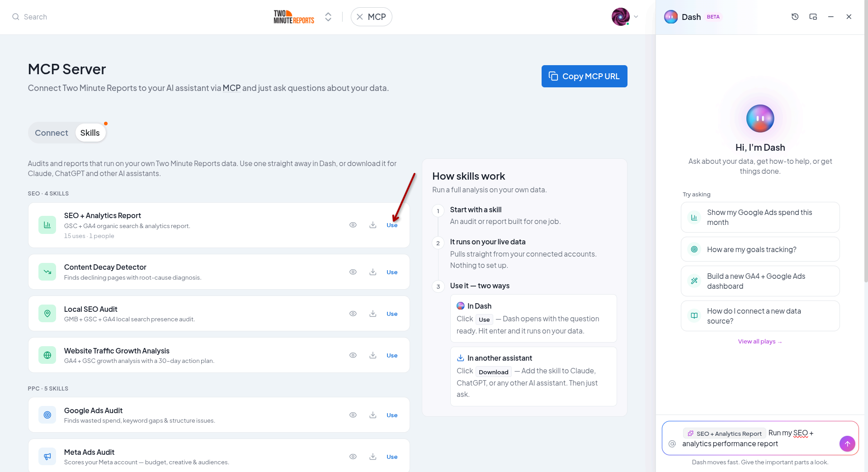Screen dimensions: 868x472
Task: Use the Google Ads Audit skill
Action: coord(392,415)
